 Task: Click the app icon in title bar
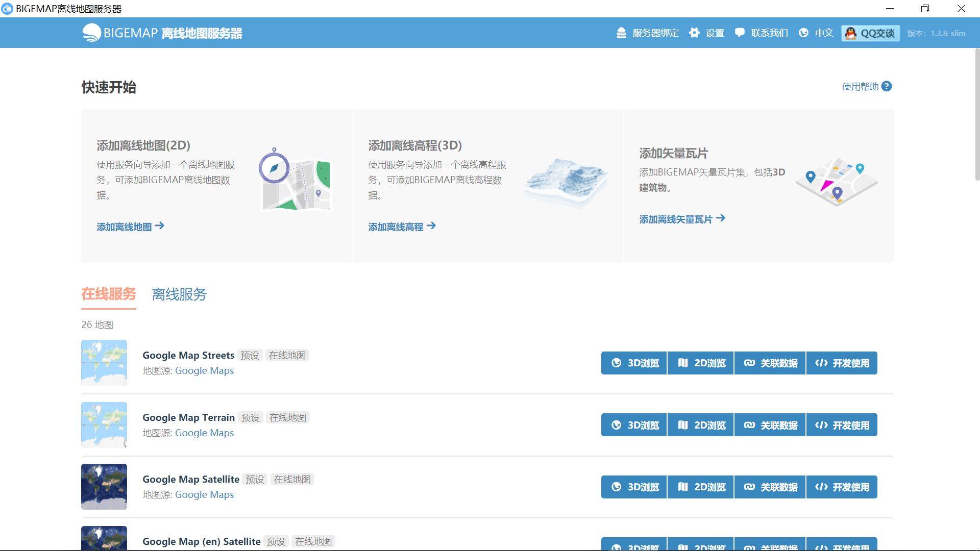pos(7,9)
